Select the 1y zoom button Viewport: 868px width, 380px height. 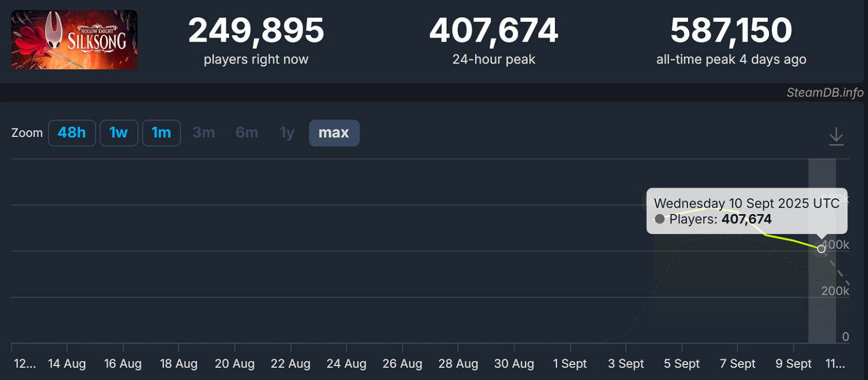click(x=287, y=133)
